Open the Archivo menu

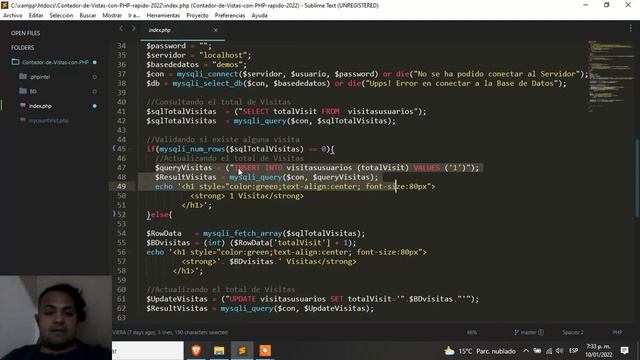[x=13, y=16]
